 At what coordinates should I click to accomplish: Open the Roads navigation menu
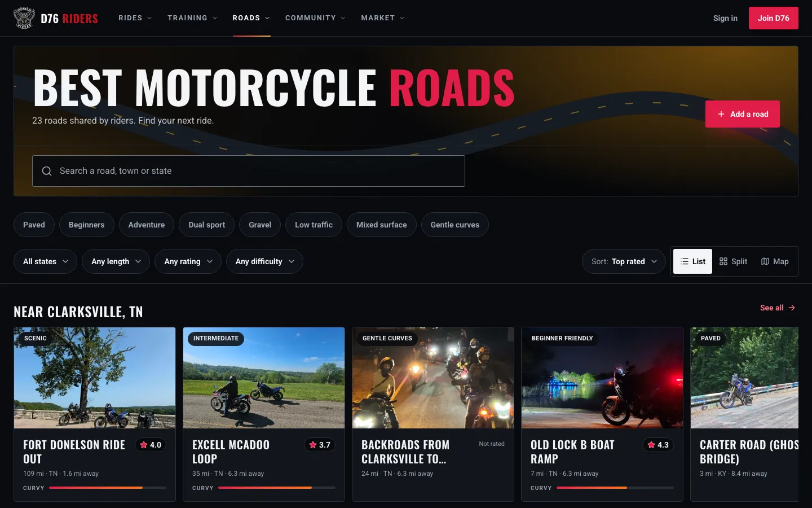pyautogui.click(x=251, y=18)
